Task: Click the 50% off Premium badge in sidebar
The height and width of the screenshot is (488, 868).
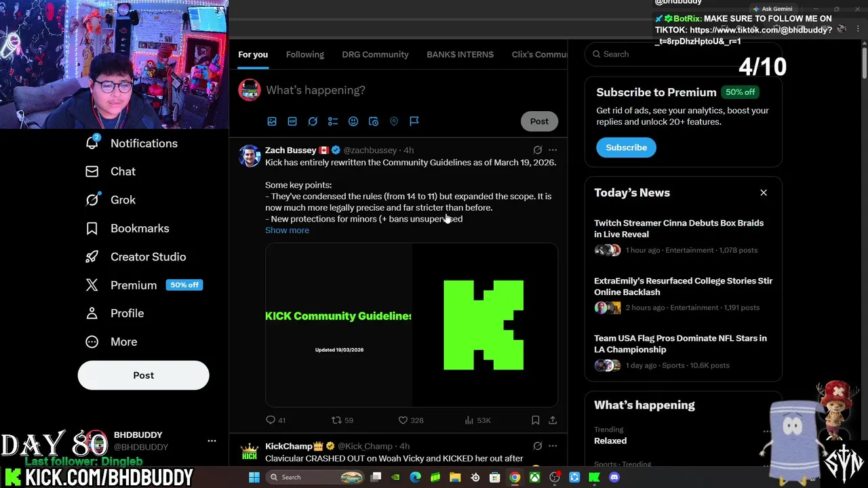Action: pyautogui.click(x=184, y=285)
